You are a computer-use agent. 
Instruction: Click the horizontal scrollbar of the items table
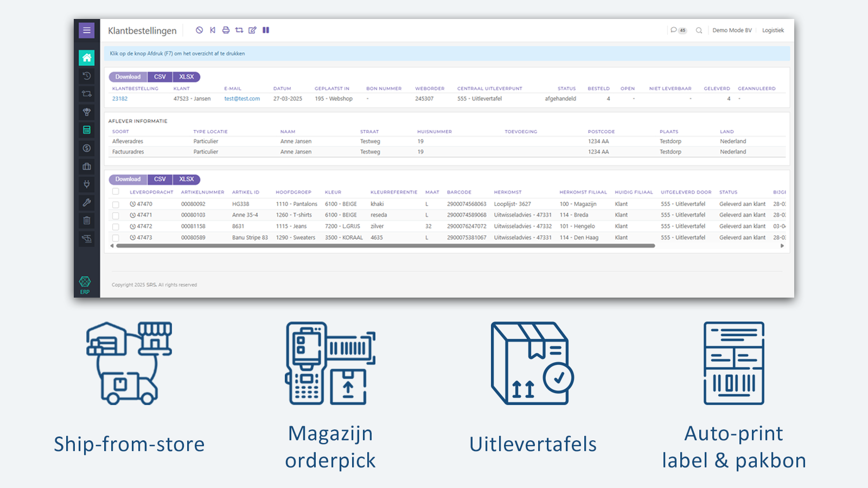coord(386,246)
